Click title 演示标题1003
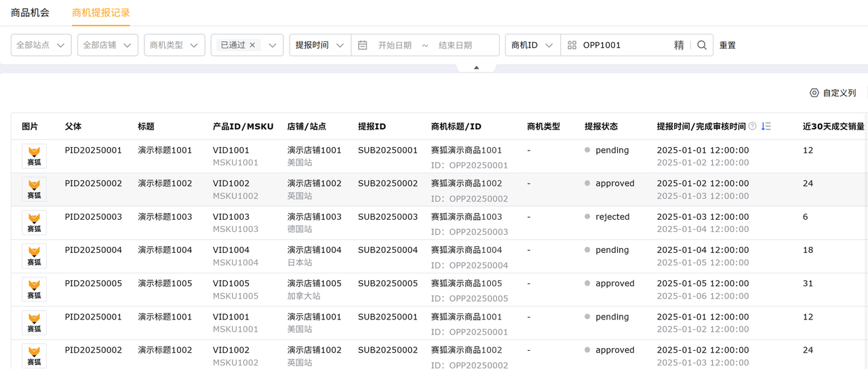Image resolution: width=868 pixels, height=369 pixels. 165,217
